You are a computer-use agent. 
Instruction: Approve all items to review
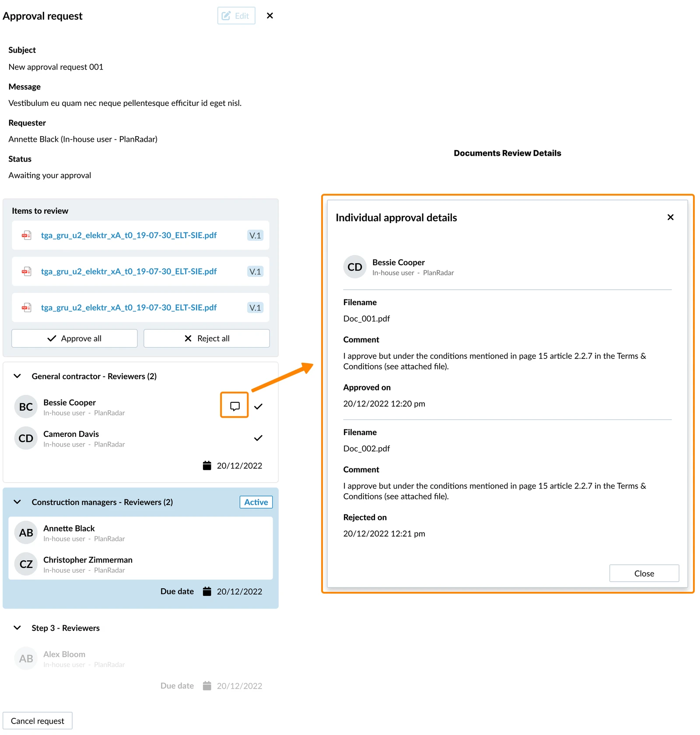74,338
